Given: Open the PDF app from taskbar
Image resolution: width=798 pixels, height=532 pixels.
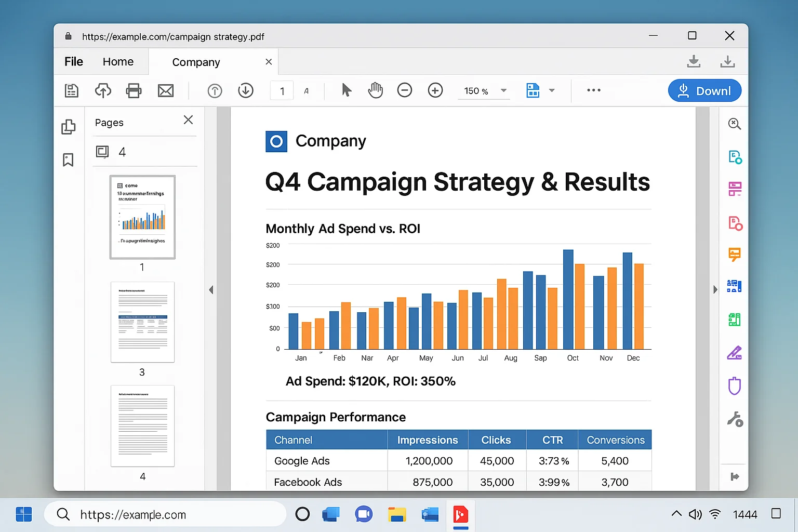Looking at the screenshot, I should click(461, 515).
